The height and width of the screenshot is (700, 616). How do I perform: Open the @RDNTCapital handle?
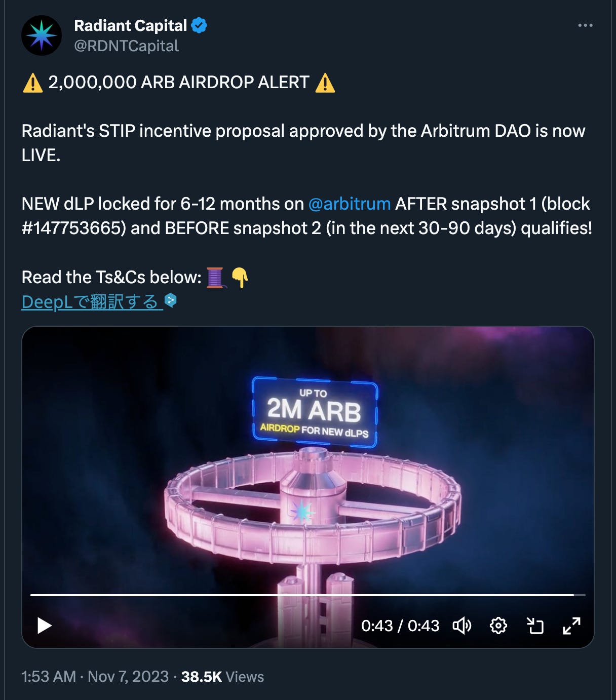tap(126, 46)
